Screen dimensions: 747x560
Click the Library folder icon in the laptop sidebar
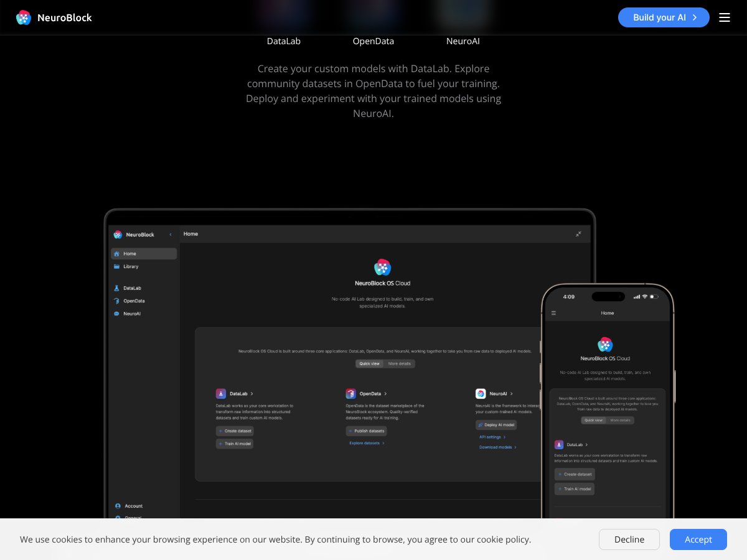(117, 266)
